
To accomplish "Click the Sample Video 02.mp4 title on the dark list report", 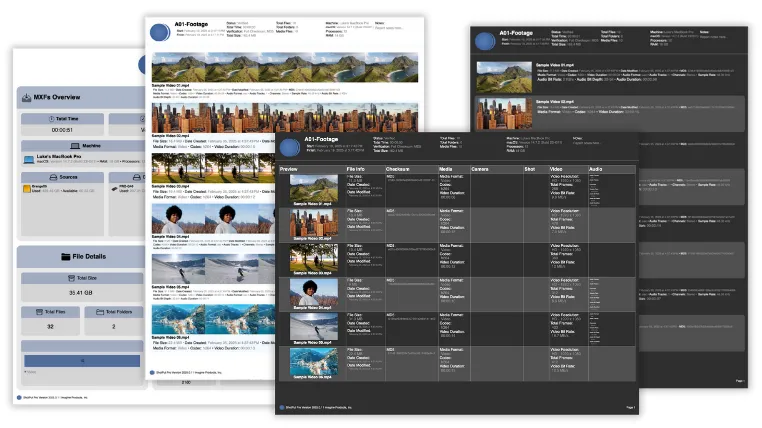I will coord(554,102).
